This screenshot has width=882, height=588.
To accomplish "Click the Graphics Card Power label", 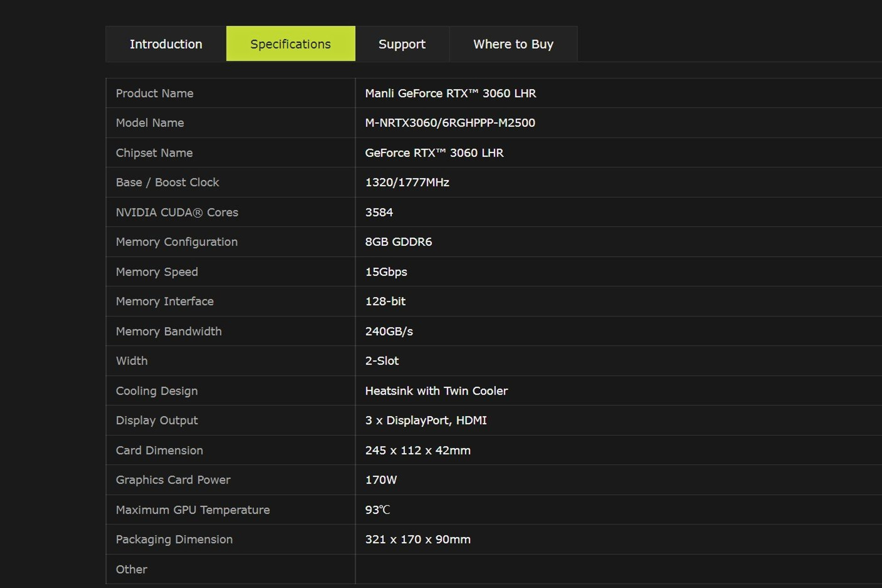I will tap(173, 480).
